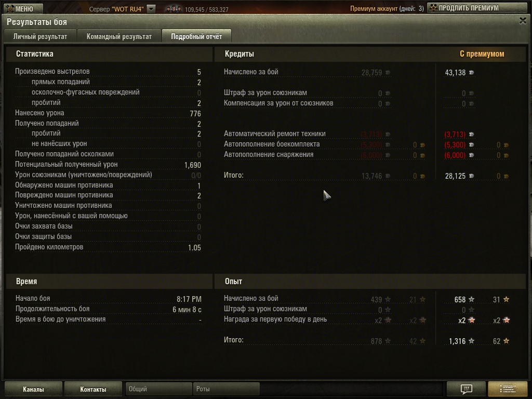532x399 pixels.
Task: Select the Общий chat channel tab
Action: (158, 389)
